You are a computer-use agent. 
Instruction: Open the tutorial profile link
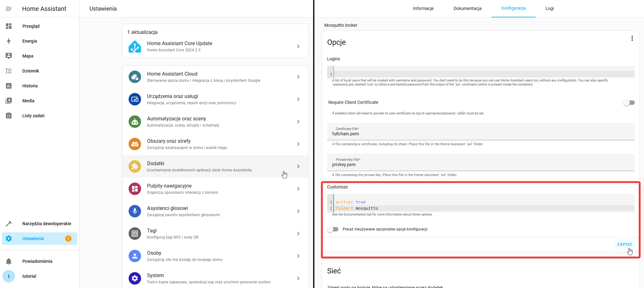[x=39, y=276]
